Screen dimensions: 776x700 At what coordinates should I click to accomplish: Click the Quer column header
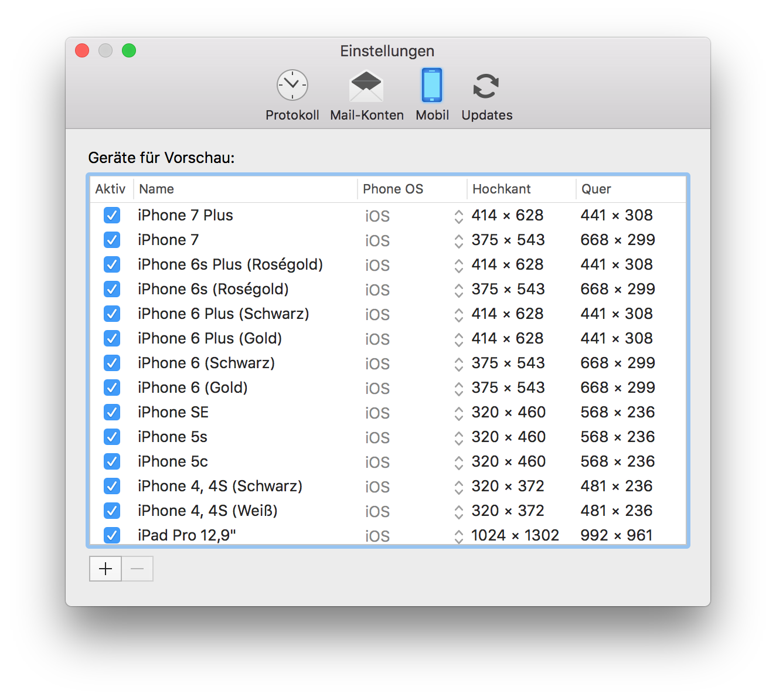(631, 189)
